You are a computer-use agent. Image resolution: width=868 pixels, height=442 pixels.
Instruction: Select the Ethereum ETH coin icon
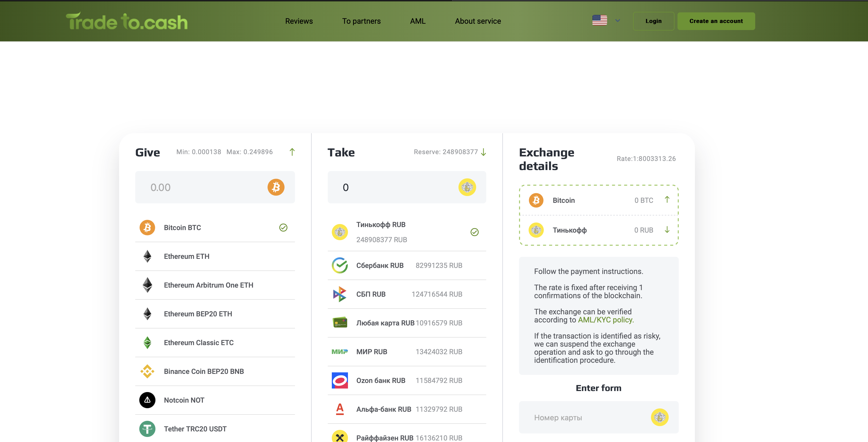[x=147, y=256]
